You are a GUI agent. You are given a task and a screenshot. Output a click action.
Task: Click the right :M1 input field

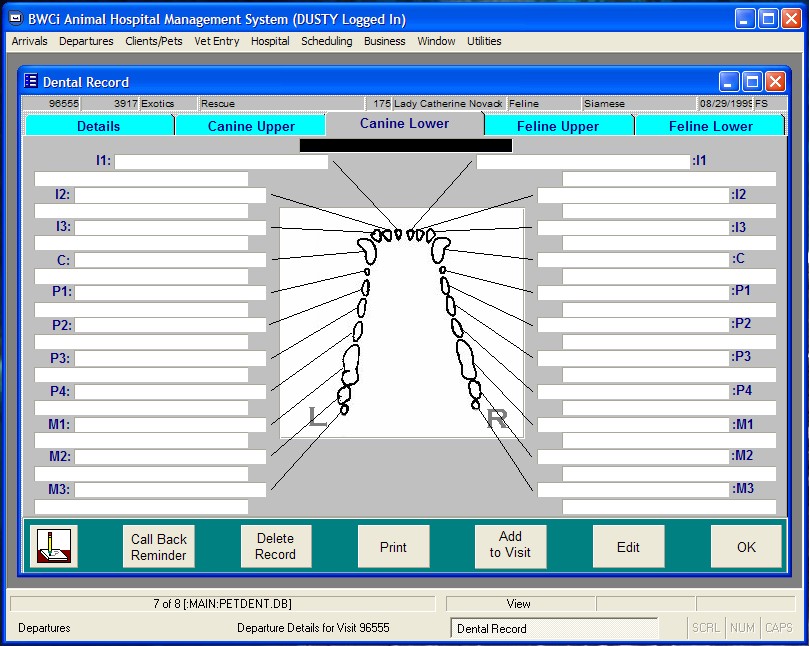(633, 425)
